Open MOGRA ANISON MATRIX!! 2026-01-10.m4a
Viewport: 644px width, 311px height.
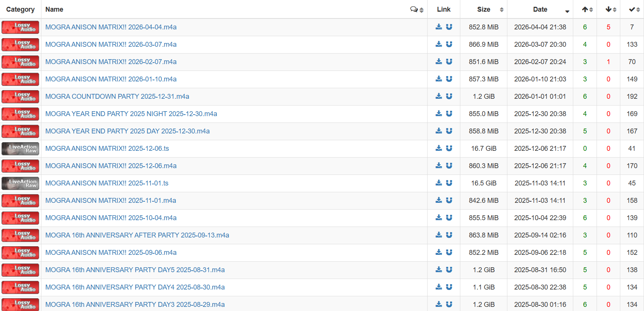111,79
